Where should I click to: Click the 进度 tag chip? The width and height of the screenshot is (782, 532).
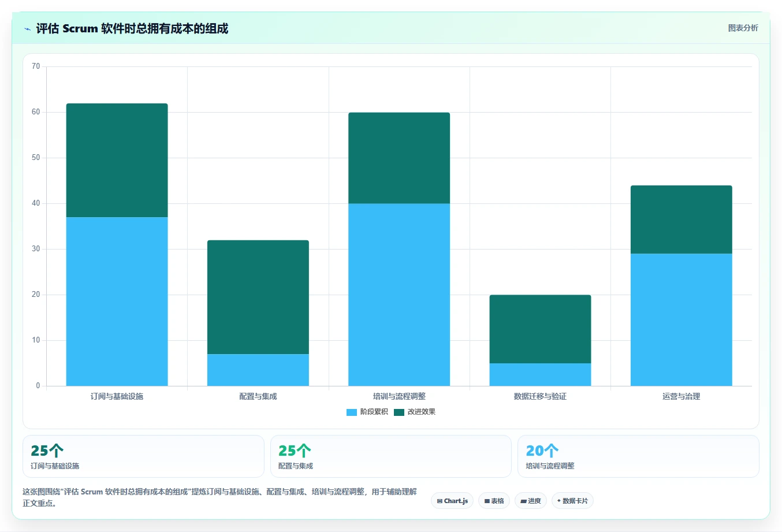pyautogui.click(x=531, y=501)
